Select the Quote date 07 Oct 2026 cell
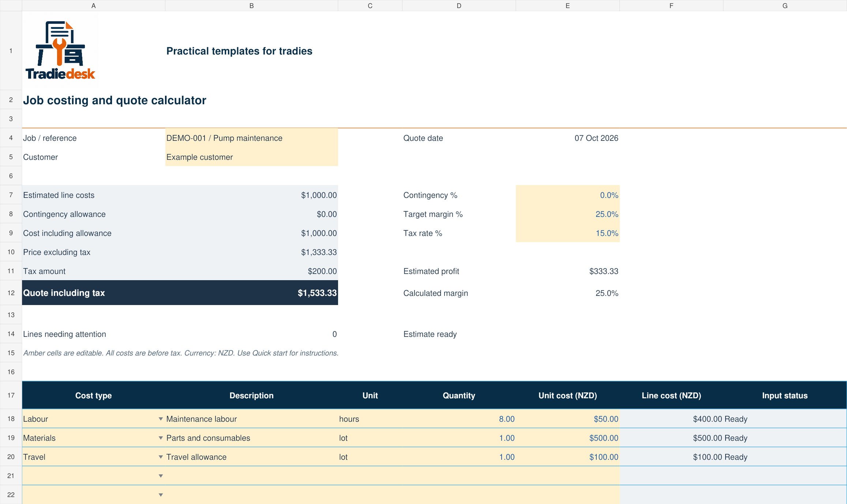 point(567,138)
